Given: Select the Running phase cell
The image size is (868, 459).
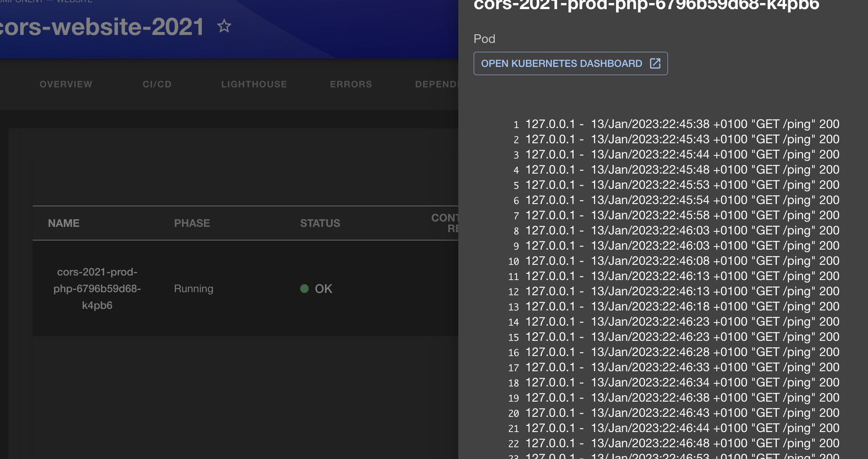Looking at the screenshot, I should click(193, 289).
